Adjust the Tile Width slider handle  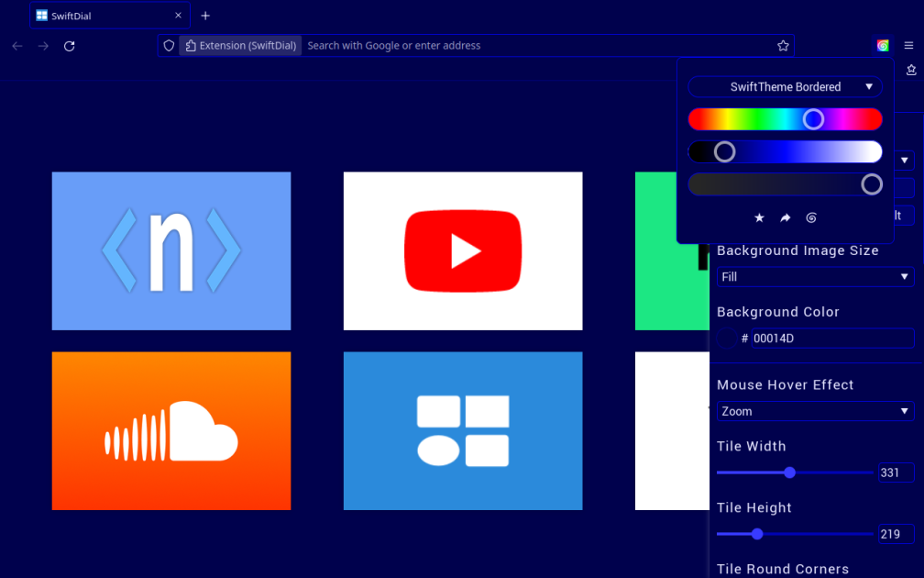point(789,472)
